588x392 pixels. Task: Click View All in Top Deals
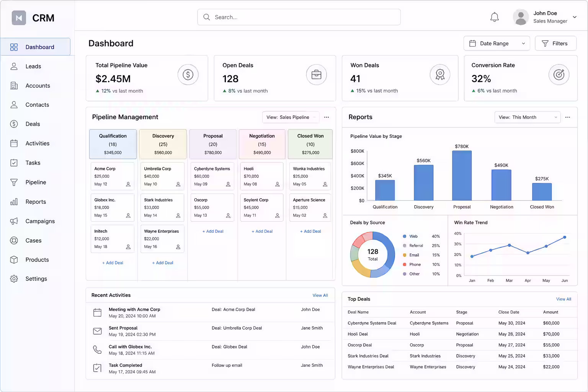tap(563, 299)
